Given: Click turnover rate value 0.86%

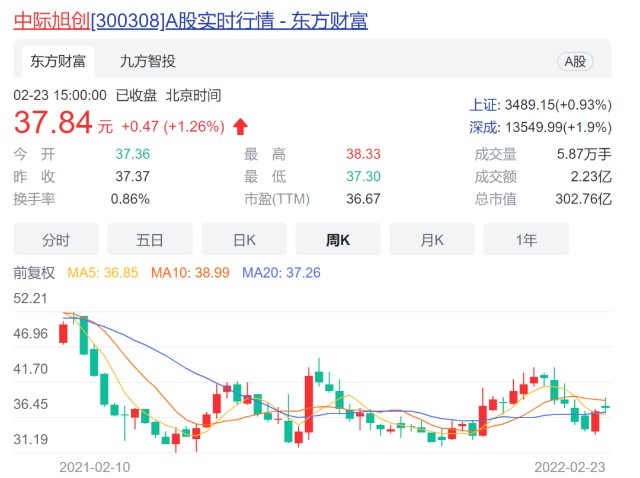Looking at the screenshot, I should point(130,199).
